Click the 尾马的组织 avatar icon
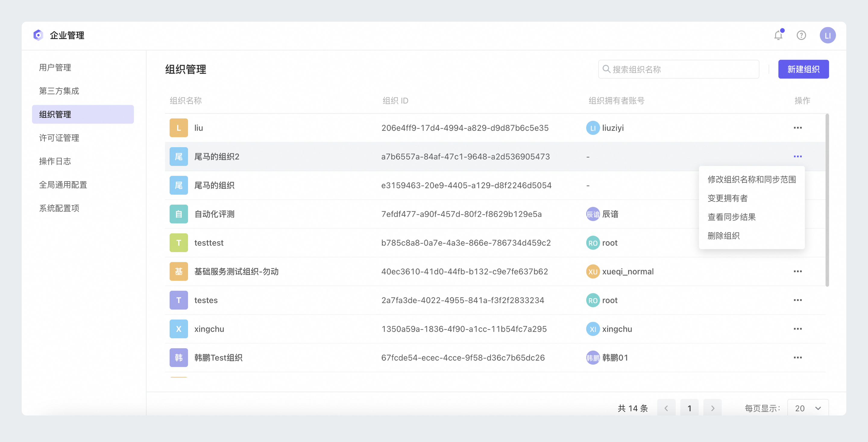Image resolution: width=868 pixels, height=442 pixels. click(x=179, y=185)
